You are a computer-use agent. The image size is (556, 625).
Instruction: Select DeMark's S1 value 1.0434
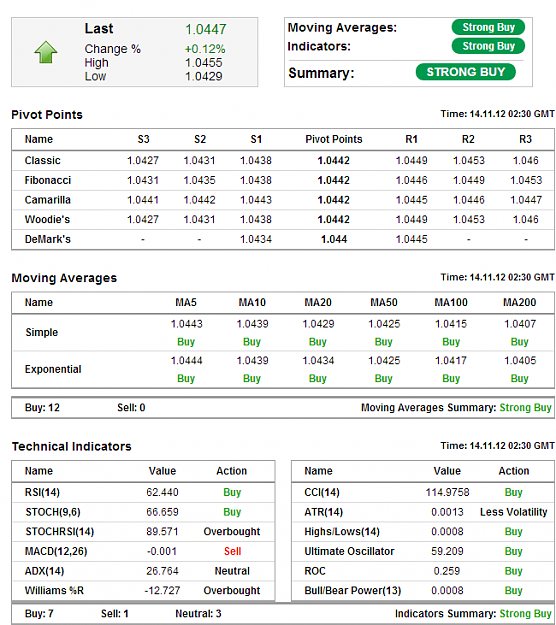pos(256,239)
